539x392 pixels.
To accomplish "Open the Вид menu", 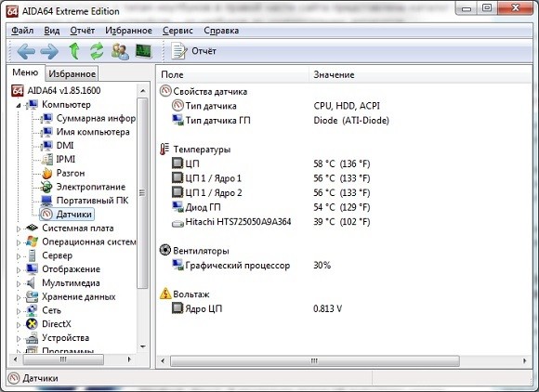I will click(x=52, y=31).
